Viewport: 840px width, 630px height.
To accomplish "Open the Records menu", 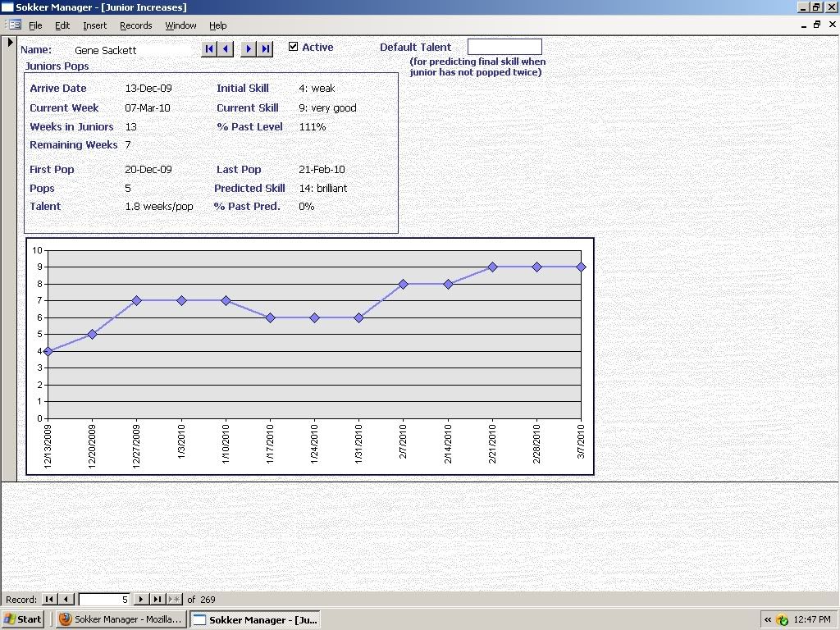I will (x=135, y=25).
